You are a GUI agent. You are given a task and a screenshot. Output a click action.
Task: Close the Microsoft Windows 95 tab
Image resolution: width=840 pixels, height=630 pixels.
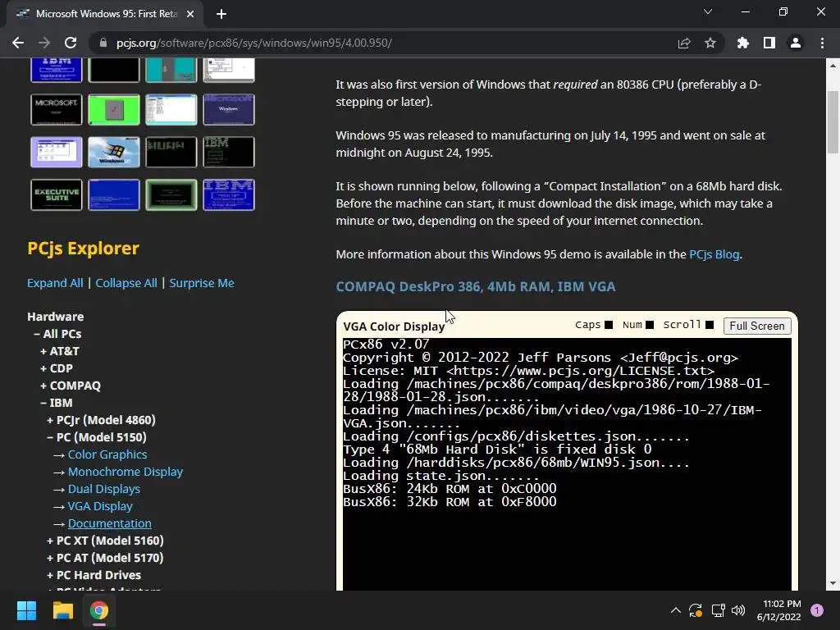tap(190, 14)
